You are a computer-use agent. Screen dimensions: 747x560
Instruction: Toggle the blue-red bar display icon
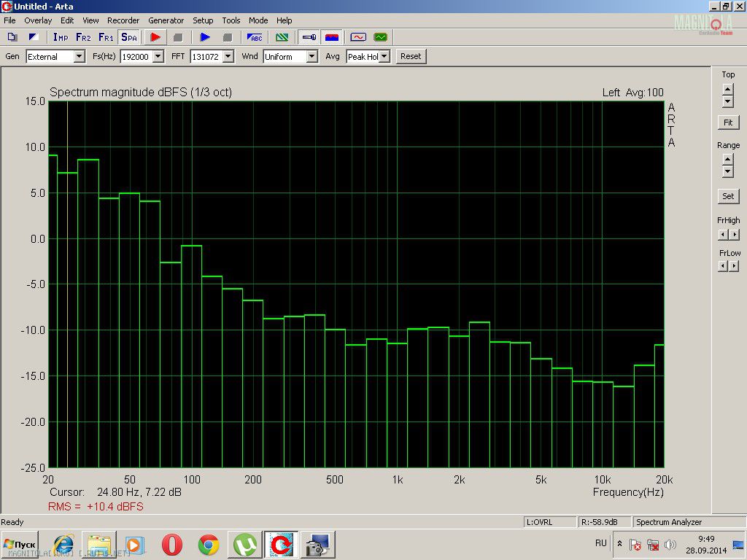pyautogui.click(x=331, y=37)
